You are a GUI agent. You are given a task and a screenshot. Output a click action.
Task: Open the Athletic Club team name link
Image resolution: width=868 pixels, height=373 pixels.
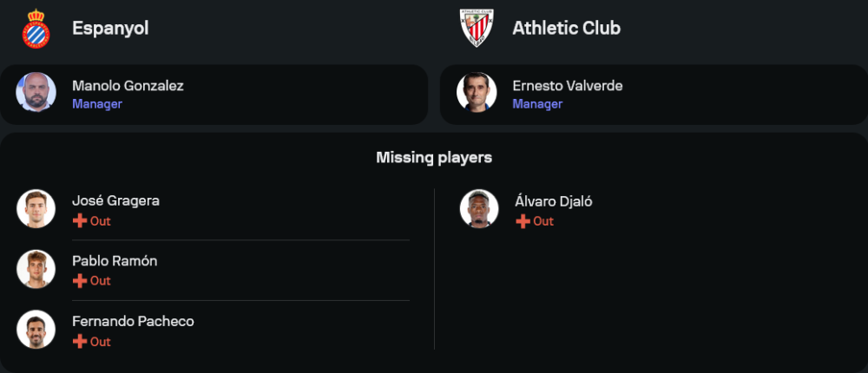(x=566, y=28)
